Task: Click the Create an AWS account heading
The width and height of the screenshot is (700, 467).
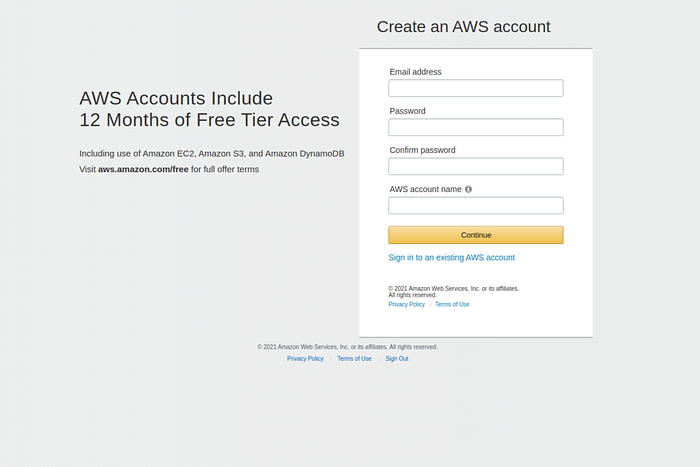Action: point(463,27)
